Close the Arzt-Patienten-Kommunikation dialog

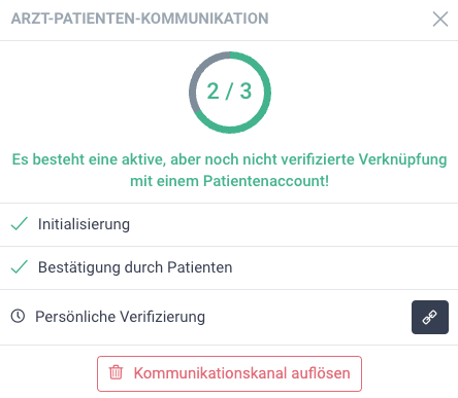pos(440,19)
